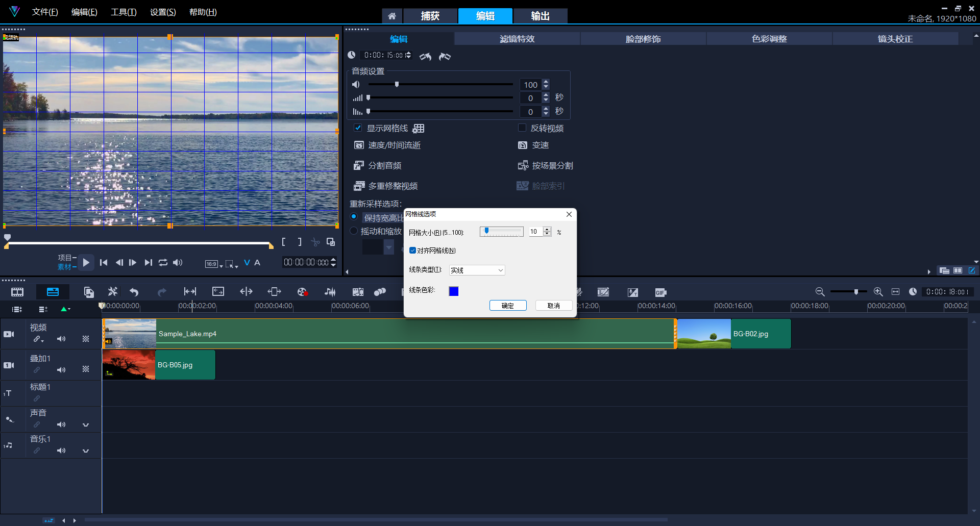980x526 pixels.
Task: Select 保持宽高比 radio button
Action: coord(354,217)
